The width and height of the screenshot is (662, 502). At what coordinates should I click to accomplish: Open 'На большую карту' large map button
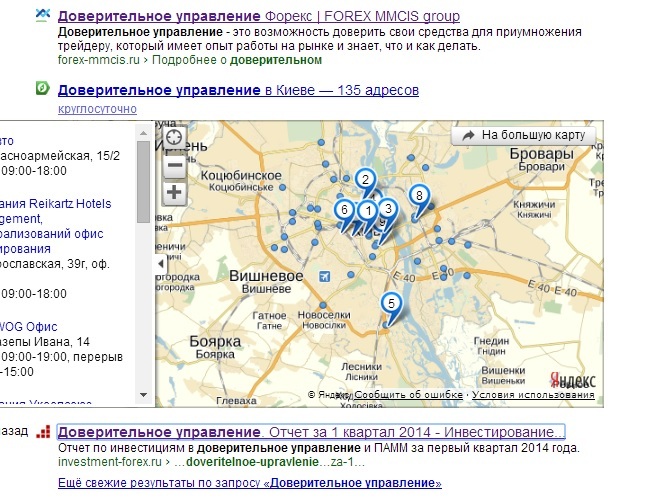[x=524, y=136]
